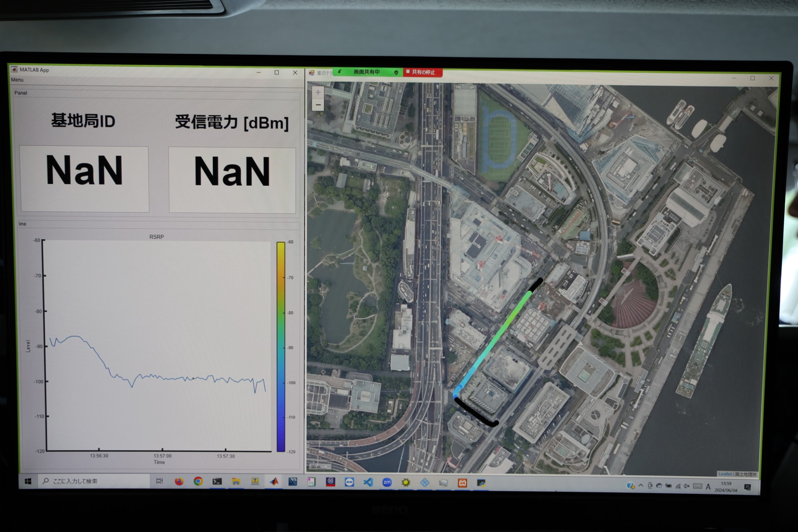The image size is (798, 532).
Task: Open Task View from the taskbar
Action: (x=159, y=482)
